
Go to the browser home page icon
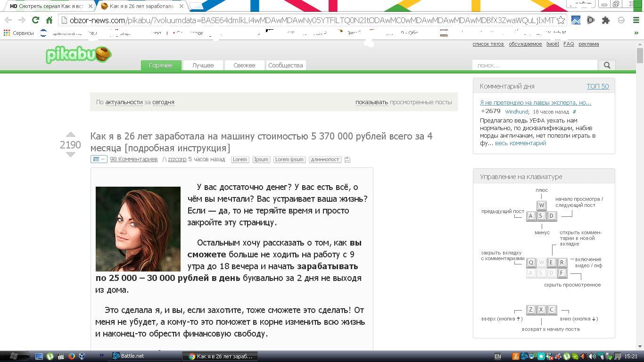click(x=49, y=20)
